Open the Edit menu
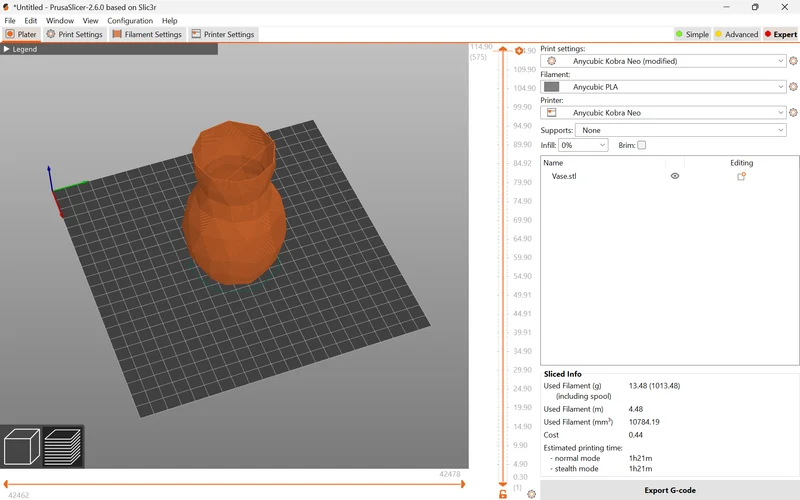Screen dimensions: 800x500 (31, 20)
